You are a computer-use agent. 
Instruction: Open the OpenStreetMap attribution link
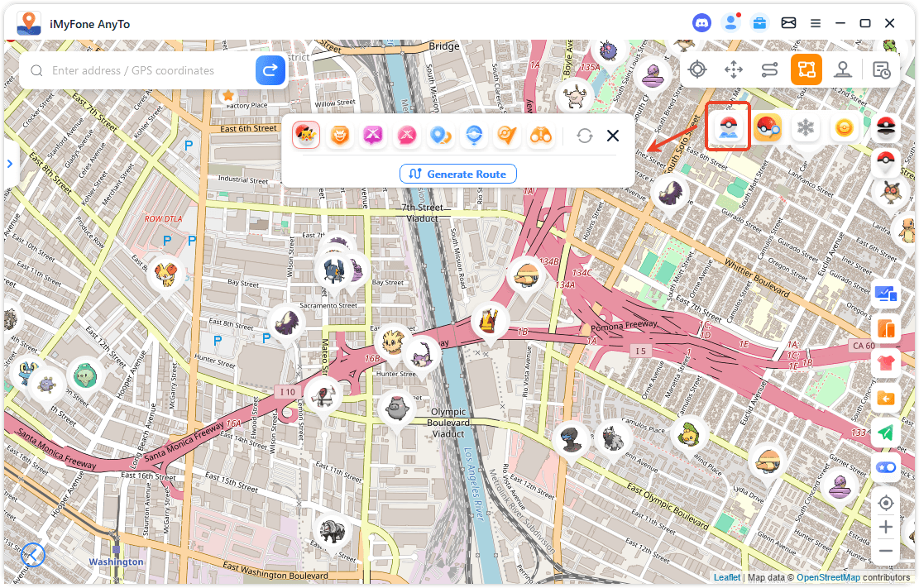[x=827, y=577]
